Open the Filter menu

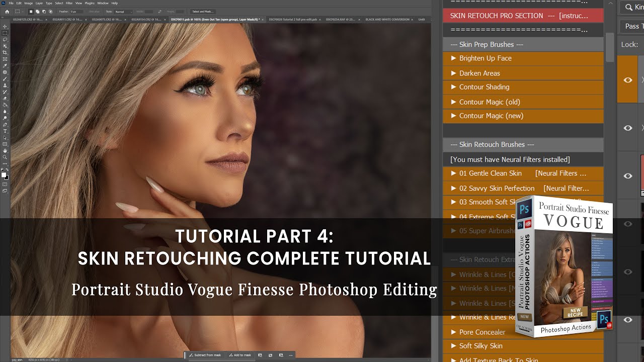tap(69, 3)
